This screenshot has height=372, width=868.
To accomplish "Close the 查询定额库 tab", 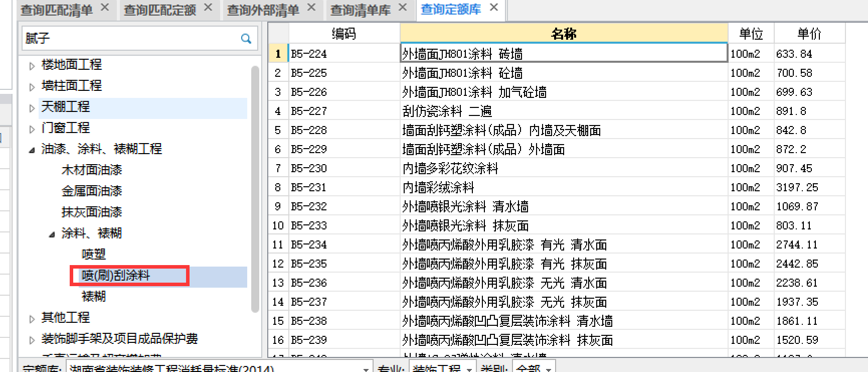I will [x=494, y=8].
